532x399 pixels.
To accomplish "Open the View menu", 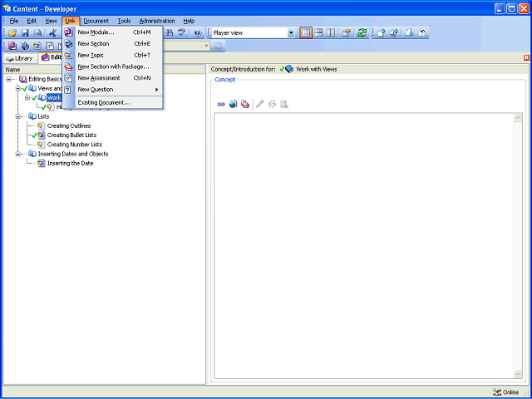I will click(x=51, y=21).
